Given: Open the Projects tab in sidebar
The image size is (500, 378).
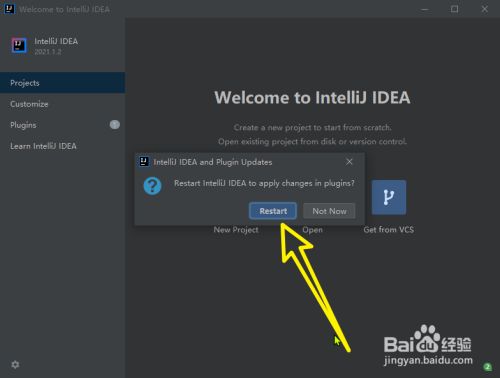Looking at the screenshot, I should (63, 83).
